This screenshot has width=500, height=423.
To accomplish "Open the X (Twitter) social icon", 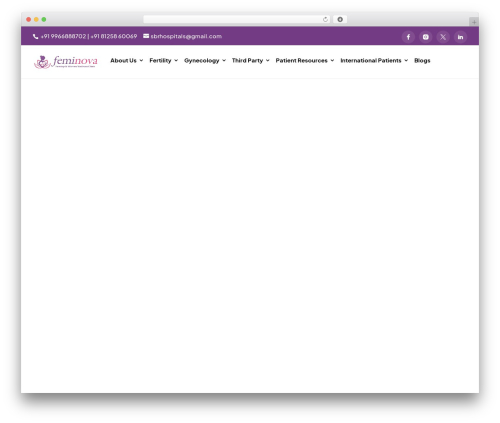I will tap(443, 37).
